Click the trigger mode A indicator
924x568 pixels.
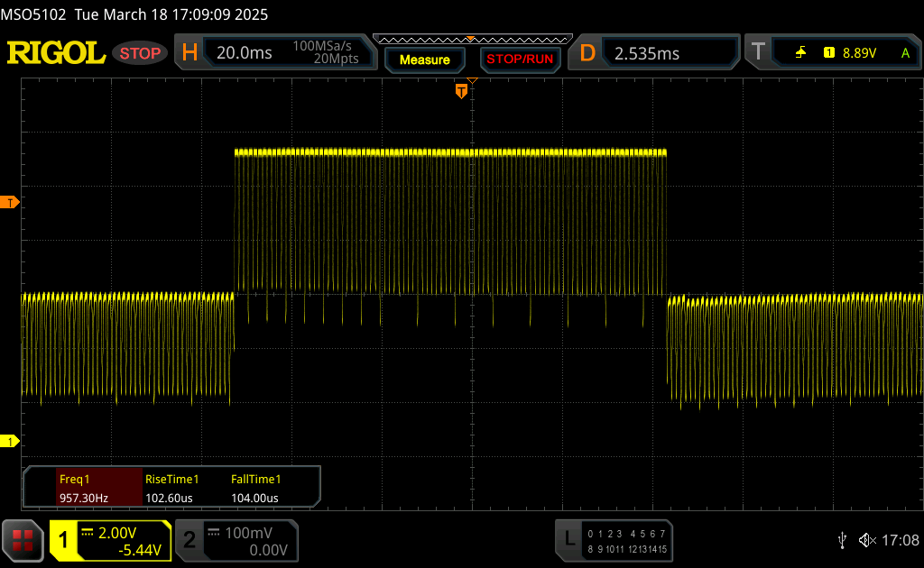905,53
